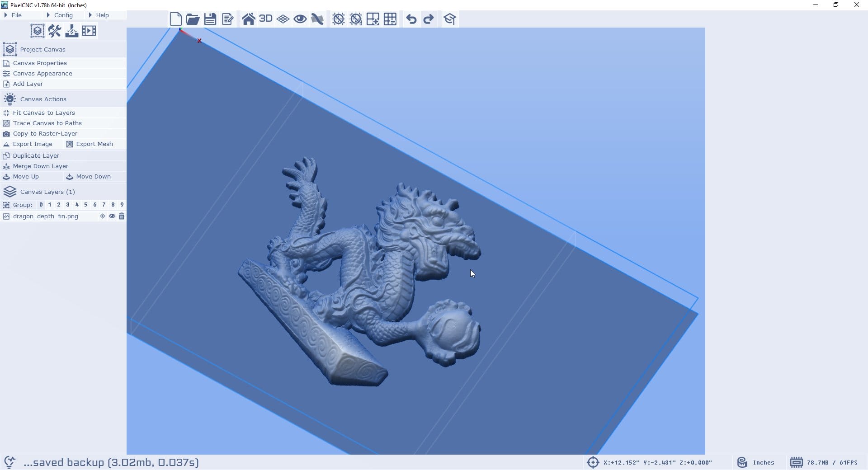Viewport: 868px width, 470px height.
Task: Click the graduation cap tutorial icon
Action: pyautogui.click(x=449, y=19)
